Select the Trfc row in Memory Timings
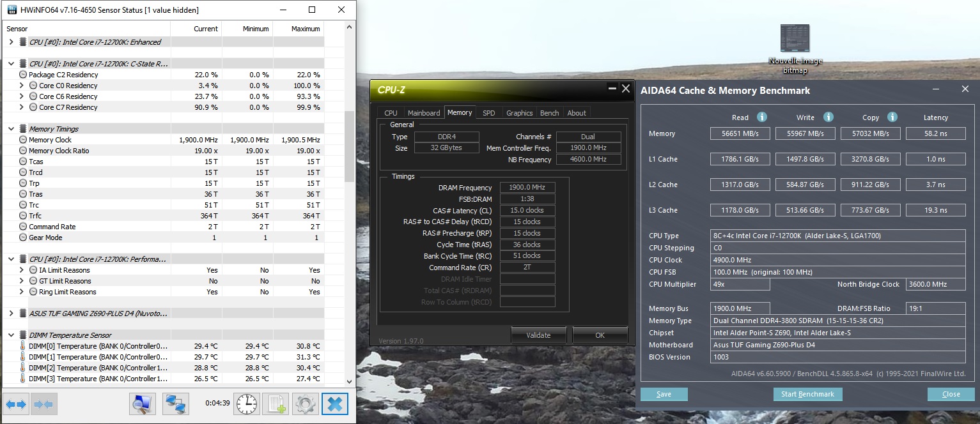This screenshot has width=980, height=424. 164,216
